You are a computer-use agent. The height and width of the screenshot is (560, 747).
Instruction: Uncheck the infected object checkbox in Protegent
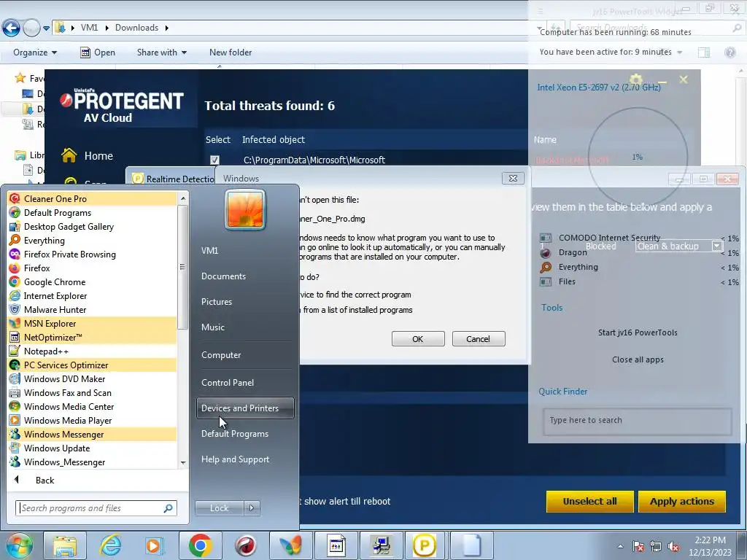[214, 160]
